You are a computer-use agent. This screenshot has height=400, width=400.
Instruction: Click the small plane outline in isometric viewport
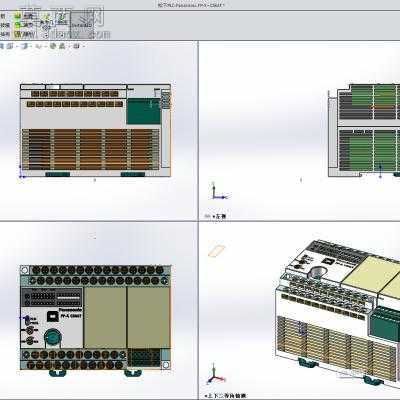217,251
